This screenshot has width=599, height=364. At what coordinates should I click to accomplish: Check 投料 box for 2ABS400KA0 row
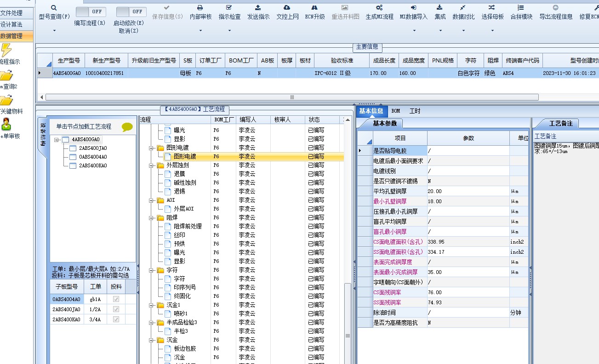click(116, 319)
